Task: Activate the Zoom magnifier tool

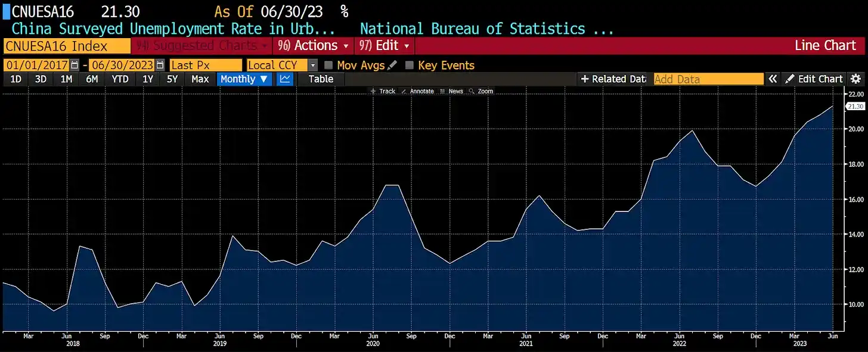Action: [x=481, y=91]
